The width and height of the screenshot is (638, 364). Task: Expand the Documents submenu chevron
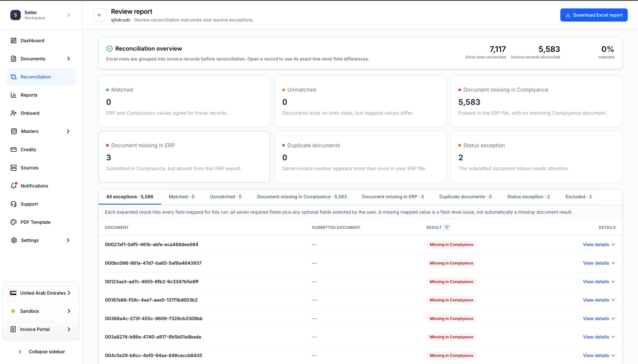[x=69, y=59]
